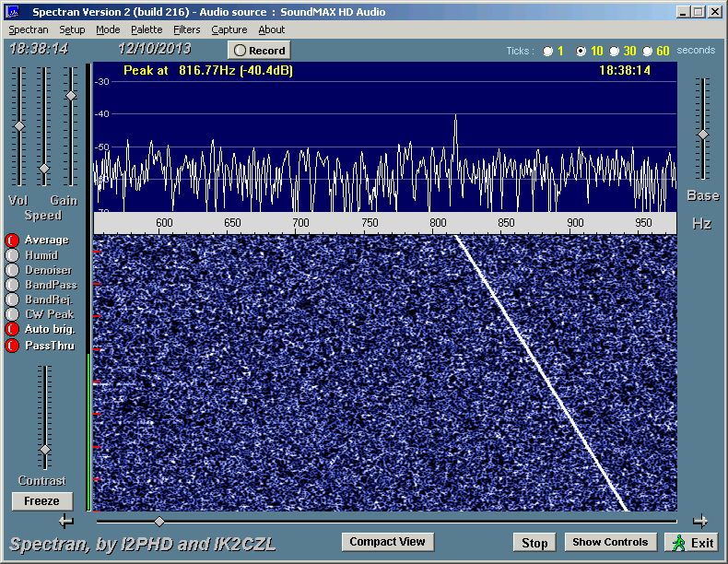Screen dimensions: 728x564
Task: Turn on the BandPass filter
Action: (x=12, y=285)
